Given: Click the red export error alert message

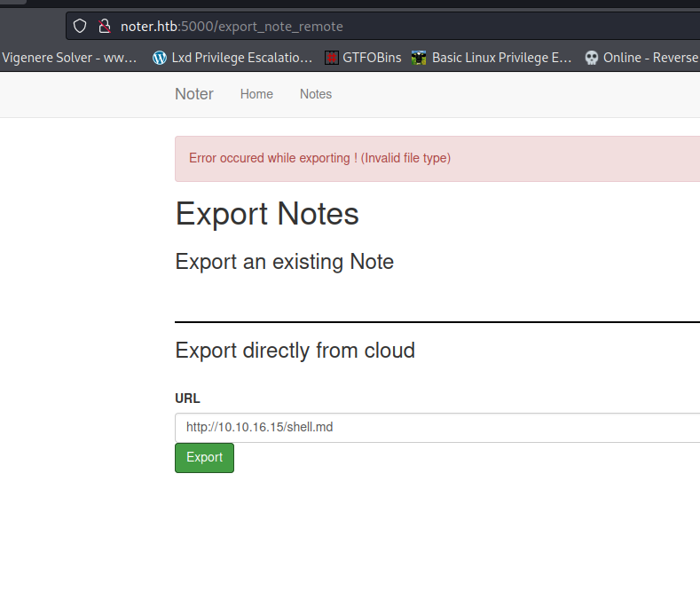Looking at the screenshot, I should pyautogui.click(x=319, y=158).
